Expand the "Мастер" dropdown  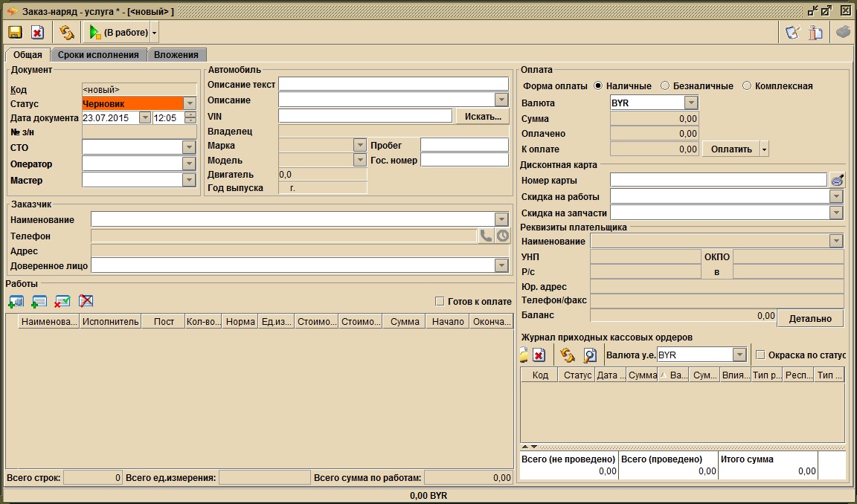[188, 180]
